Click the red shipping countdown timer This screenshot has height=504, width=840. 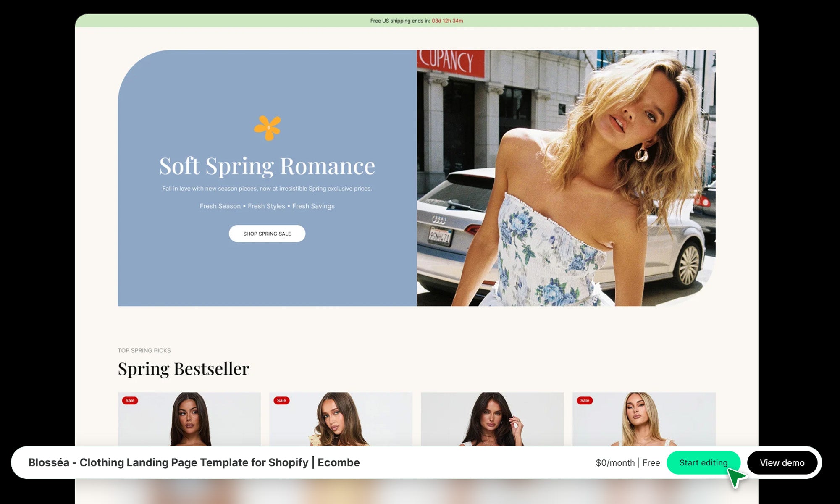coord(447,21)
